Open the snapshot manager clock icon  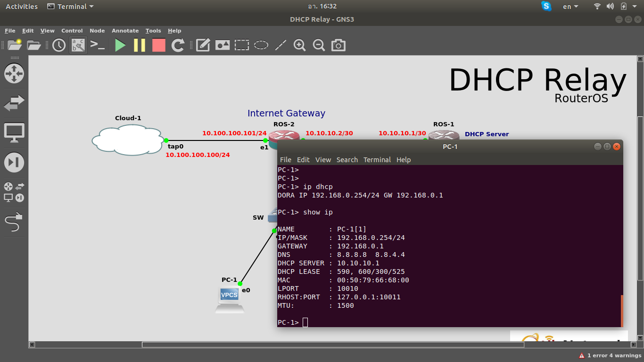coord(59,45)
